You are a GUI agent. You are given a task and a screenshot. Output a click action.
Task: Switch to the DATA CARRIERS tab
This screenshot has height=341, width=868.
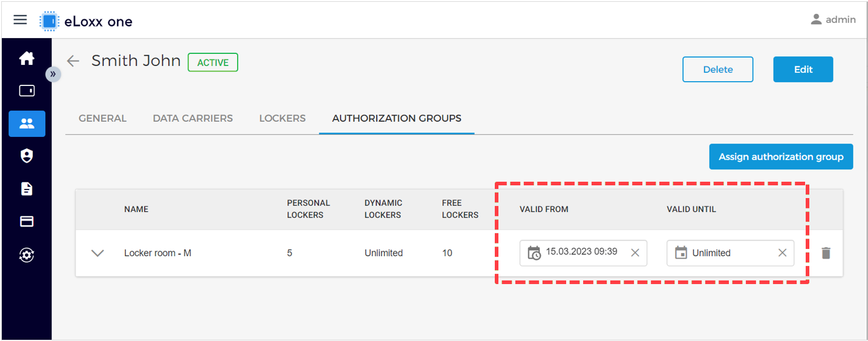click(x=193, y=118)
